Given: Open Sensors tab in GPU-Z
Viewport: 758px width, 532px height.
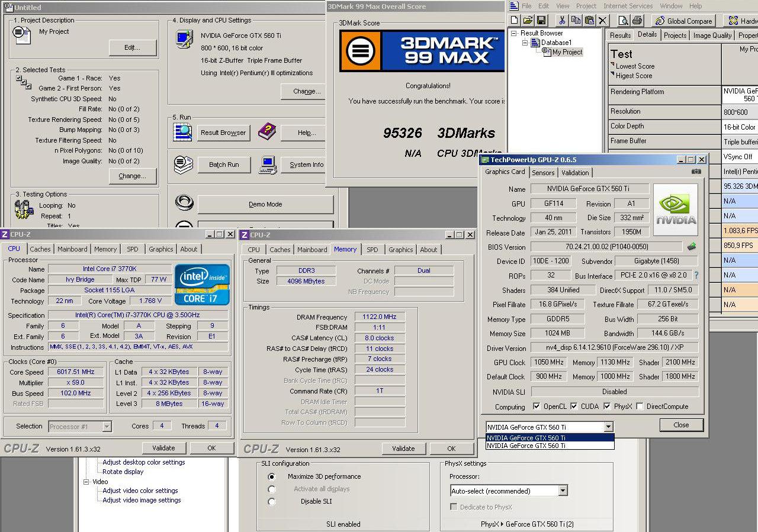Looking at the screenshot, I should pyautogui.click(x=543, y=173).
